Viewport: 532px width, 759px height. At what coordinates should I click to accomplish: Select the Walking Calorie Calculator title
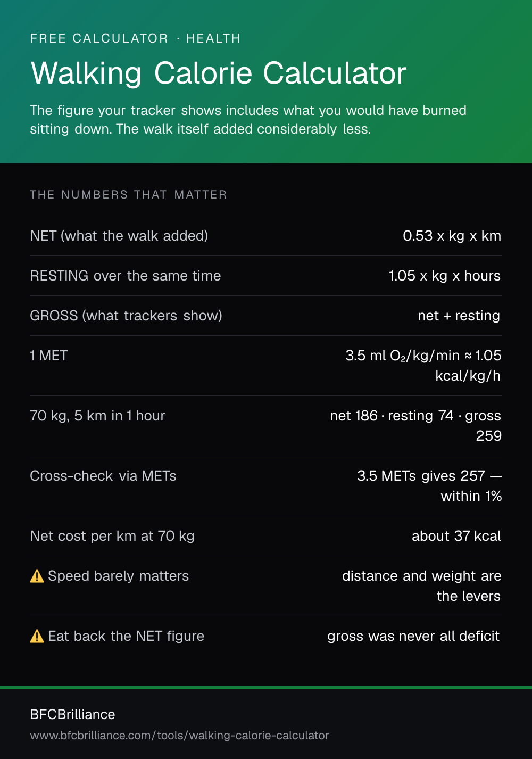click(x=219, y=73)
